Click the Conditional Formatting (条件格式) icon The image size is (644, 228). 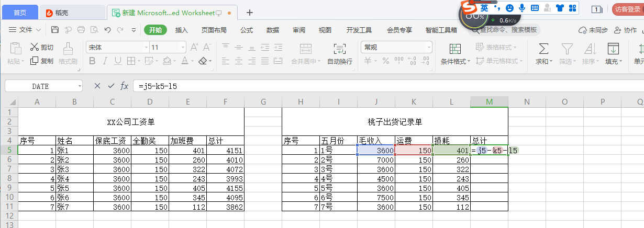tap(455, 49)
